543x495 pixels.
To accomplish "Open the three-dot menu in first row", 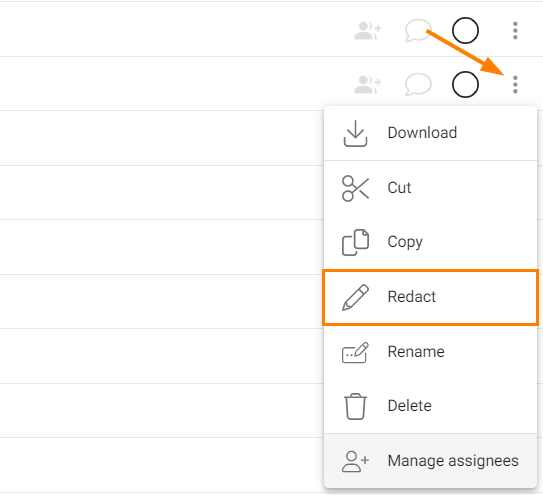I will [515, 31].
